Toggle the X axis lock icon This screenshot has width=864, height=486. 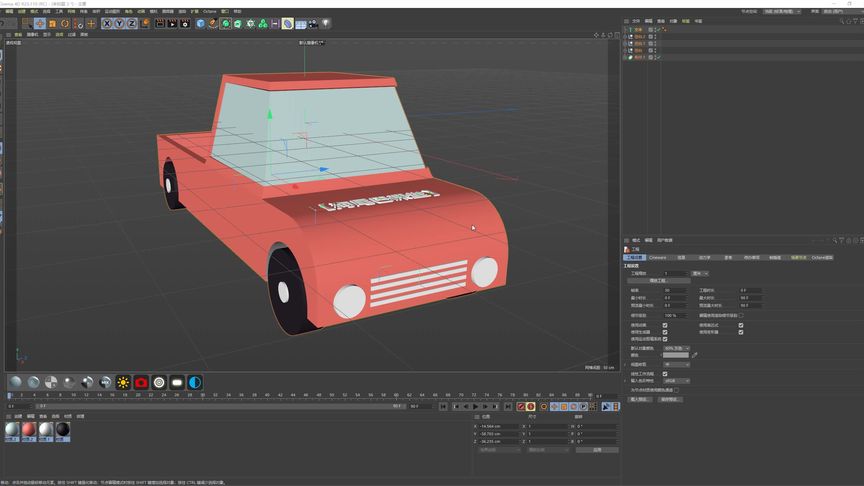[107, 23]
